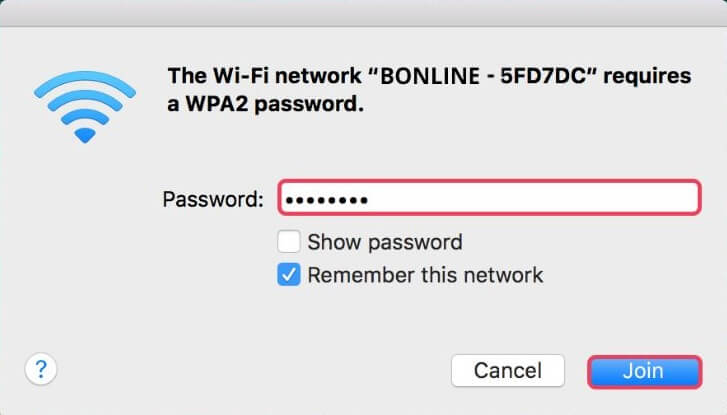727x415 pixels.
Task: Click the "Remember this network" label text
Action: [x=425, y=275]
